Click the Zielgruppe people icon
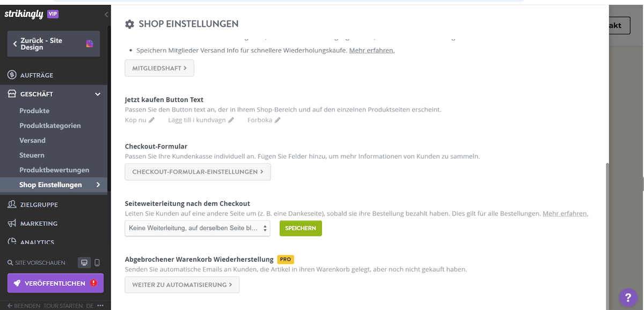 (12, 204)
